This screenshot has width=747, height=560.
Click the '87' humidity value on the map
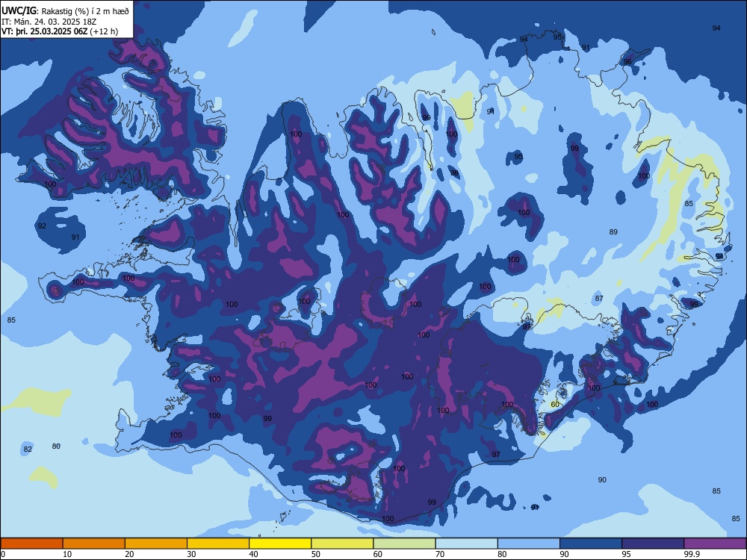599,299
